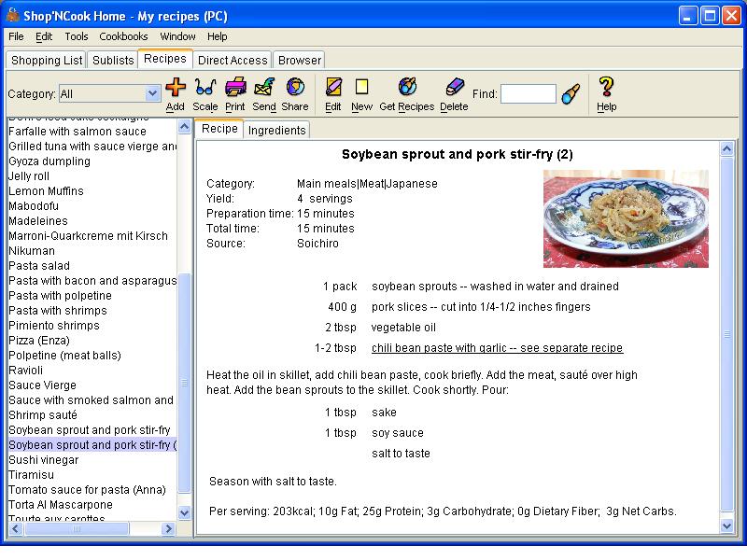Open the Cookbooks menu
This screenshot has width=747, height=560.
123,36
